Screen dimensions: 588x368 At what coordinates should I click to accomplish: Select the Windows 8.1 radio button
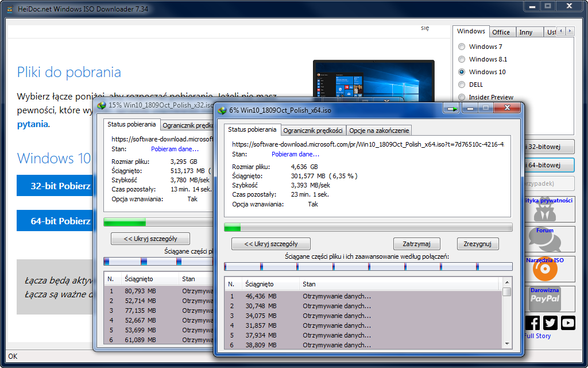462,59
